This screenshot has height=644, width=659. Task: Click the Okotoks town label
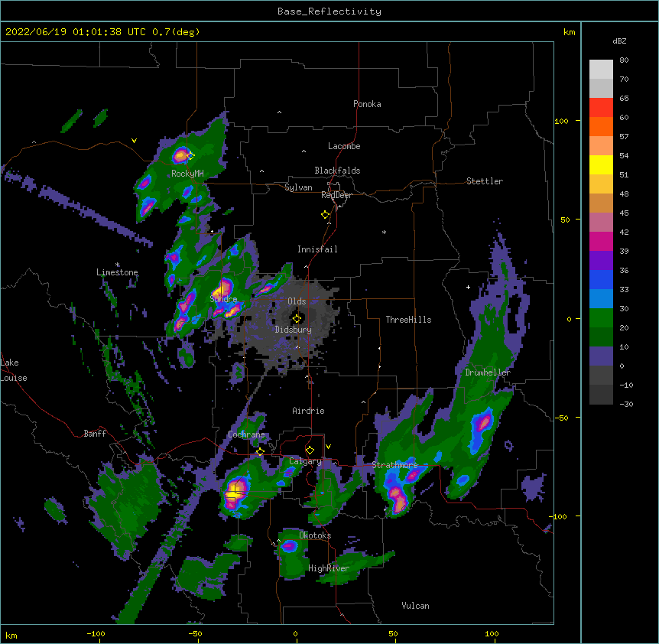(315, 535)
